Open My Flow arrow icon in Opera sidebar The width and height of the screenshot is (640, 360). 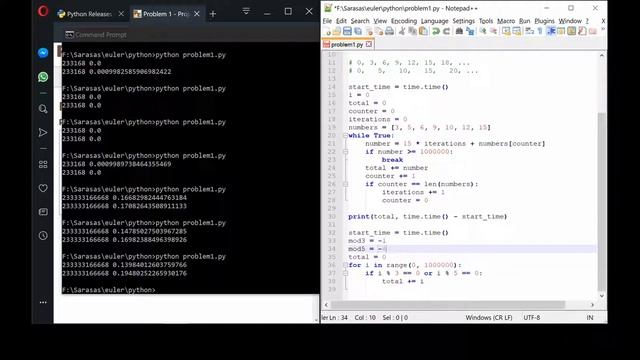click(x=43, y=133)
